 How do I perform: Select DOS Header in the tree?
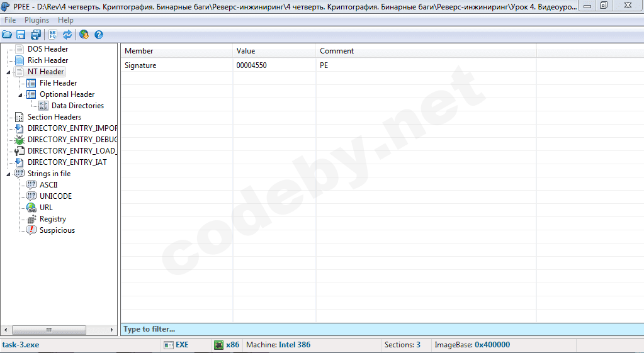[x=48, y=49]
